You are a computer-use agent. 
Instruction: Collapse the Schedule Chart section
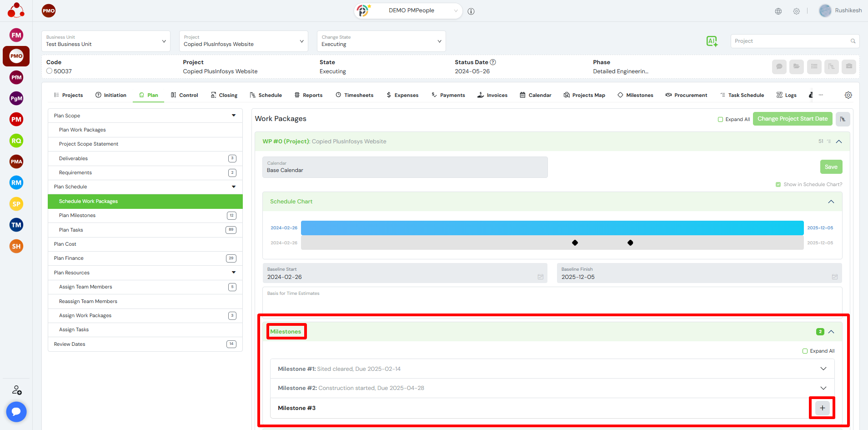pyautogui.click(x=831, y=202)
